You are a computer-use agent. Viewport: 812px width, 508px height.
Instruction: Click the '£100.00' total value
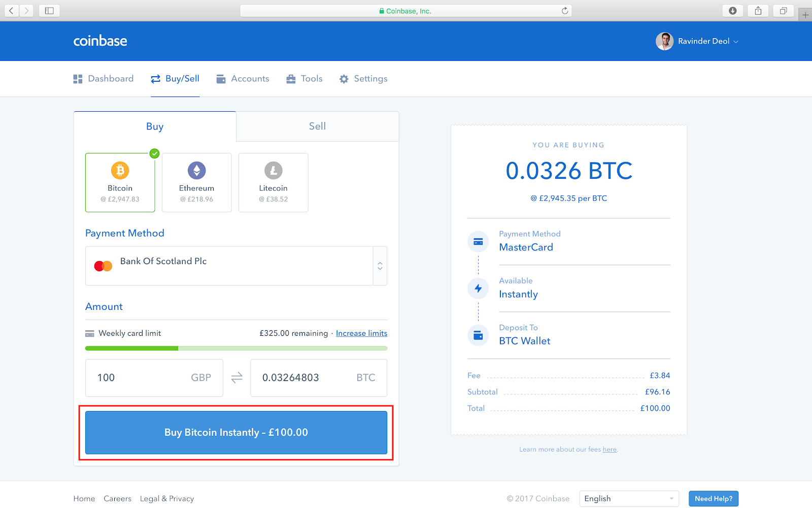[x=655, y=408]
